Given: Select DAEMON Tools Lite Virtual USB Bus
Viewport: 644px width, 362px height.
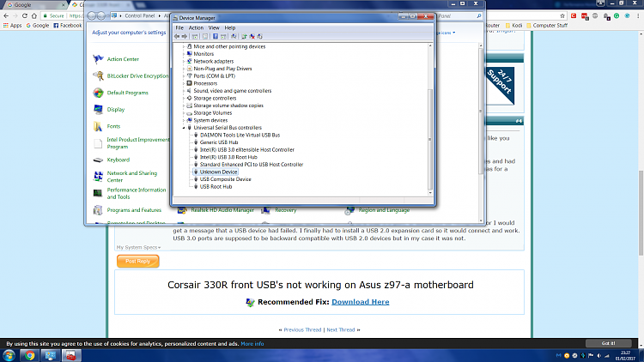Looking at the screenshot, I should 240,135.
